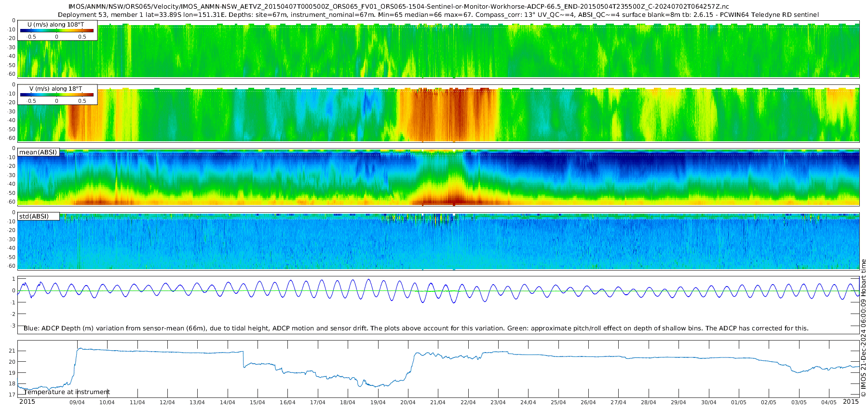Click the '2015' year label at left end
The width and height of the screenshot is (868, 410).
[27, 402]
